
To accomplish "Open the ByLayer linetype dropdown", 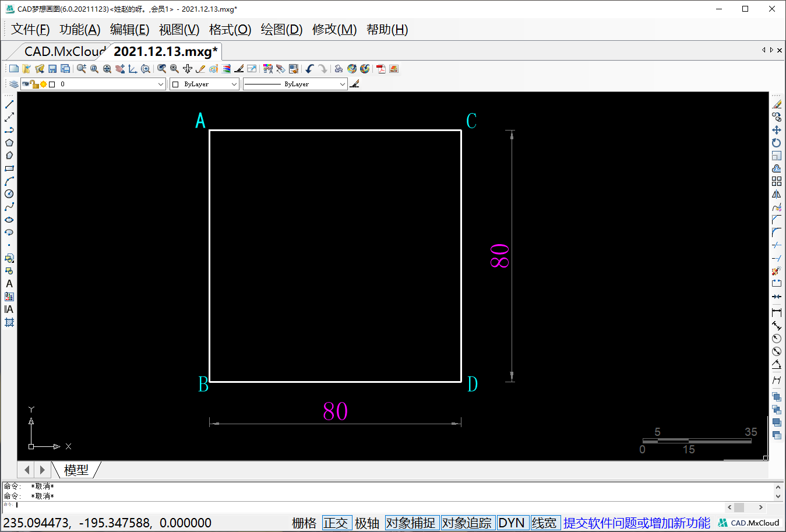I will click(343, 84).
